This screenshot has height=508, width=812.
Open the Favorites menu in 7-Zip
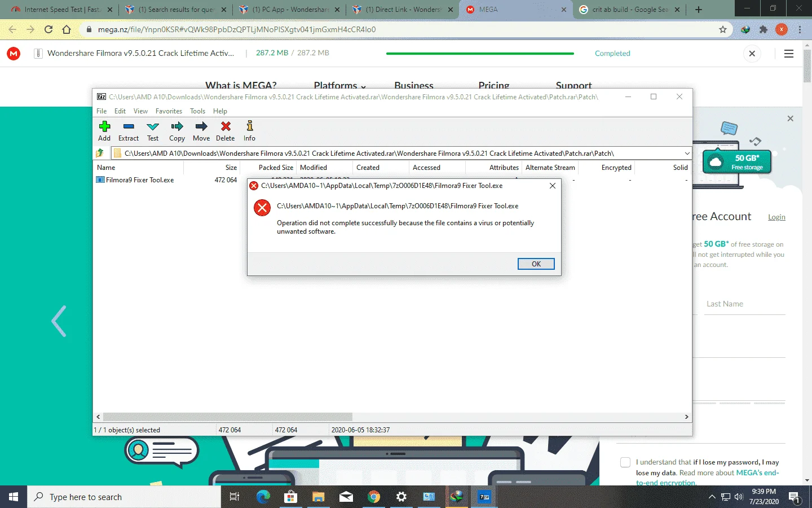tap(169, 111)
